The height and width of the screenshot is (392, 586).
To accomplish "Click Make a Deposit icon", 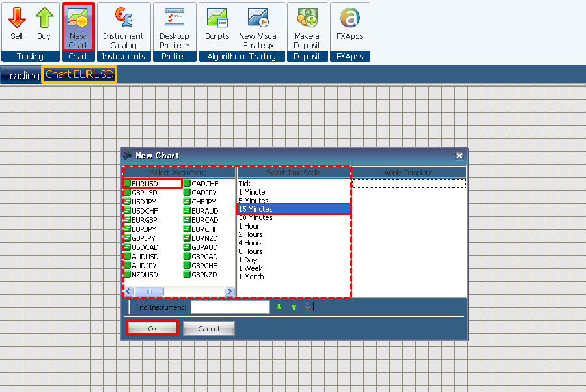I will tap(307, 18).
